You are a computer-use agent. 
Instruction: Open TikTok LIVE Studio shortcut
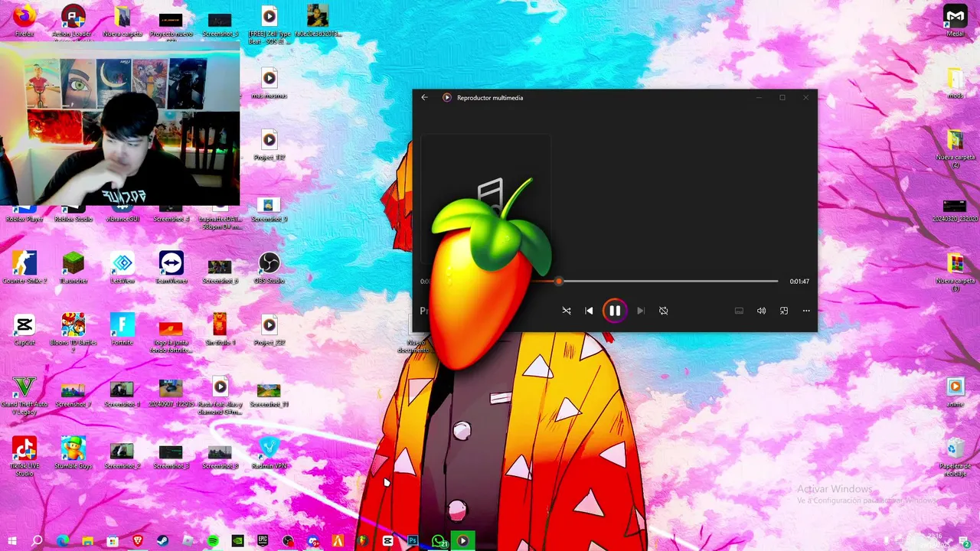click(x=24, y=456)
